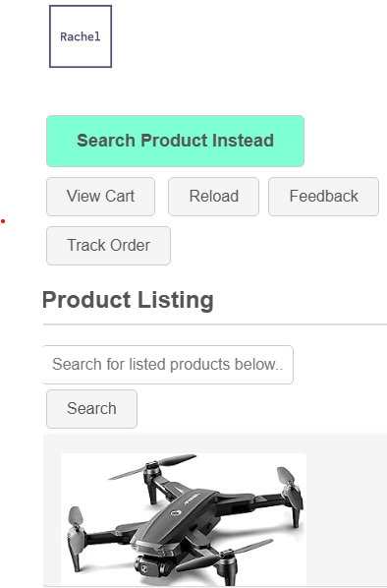This screenshot has width=387, height=588.
Task: Click the Product Listing heading
Action: 128,300
